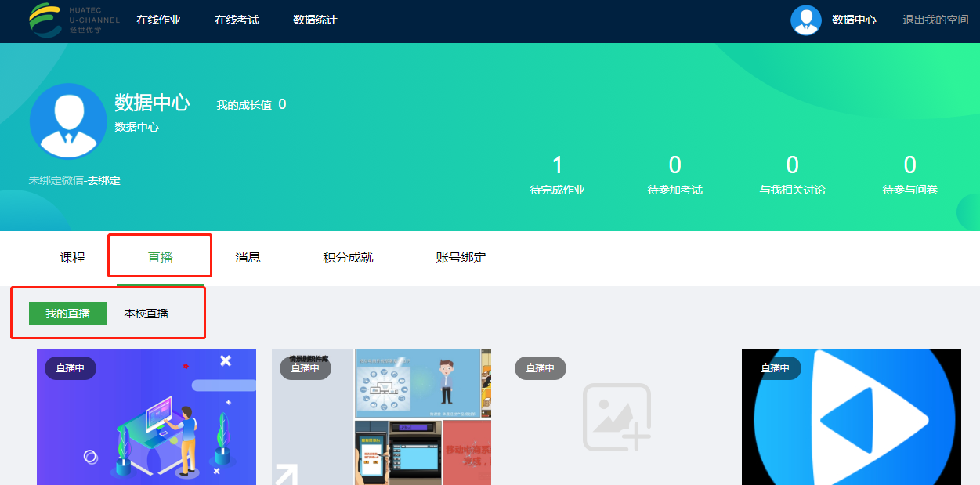Image resolution: width=980 pixels, height=485 pixels.
Task: Click the image placeholder icon on third live card
Action: (x=616, y=417)
